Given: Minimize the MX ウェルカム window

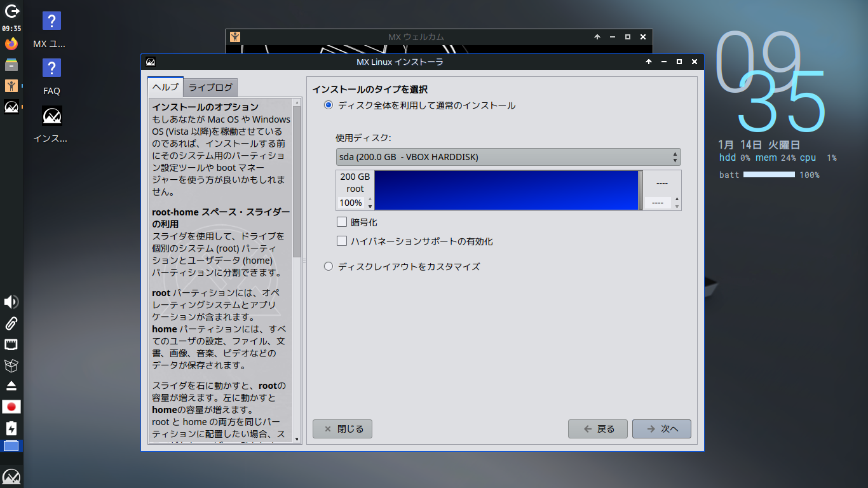Looking at the screenshot, I should [613, 37].
